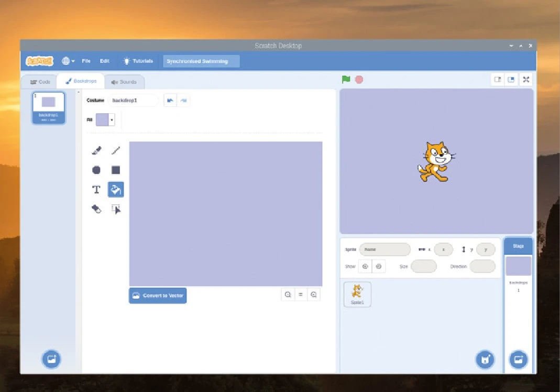This screenshot has width=560, height=392.
Task: Toggle the hide sprite crossed-eye icon
Action: 378,266
